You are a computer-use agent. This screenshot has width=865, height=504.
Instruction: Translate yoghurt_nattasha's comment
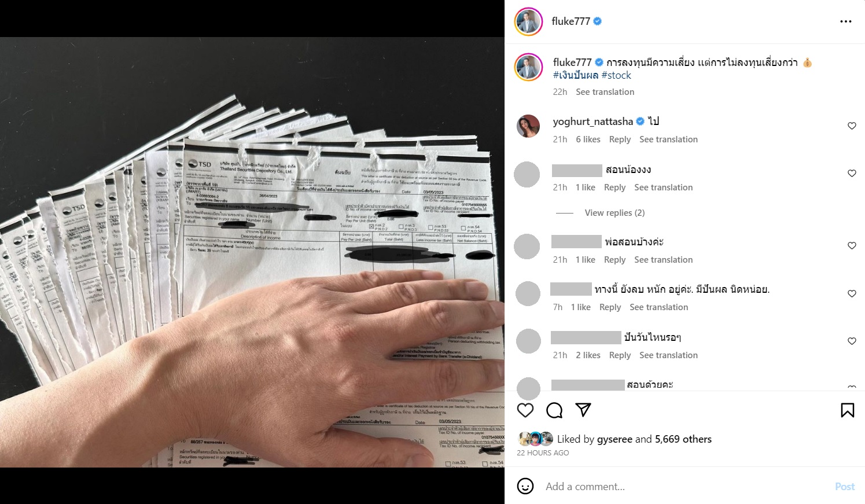[x=668, y=139]
